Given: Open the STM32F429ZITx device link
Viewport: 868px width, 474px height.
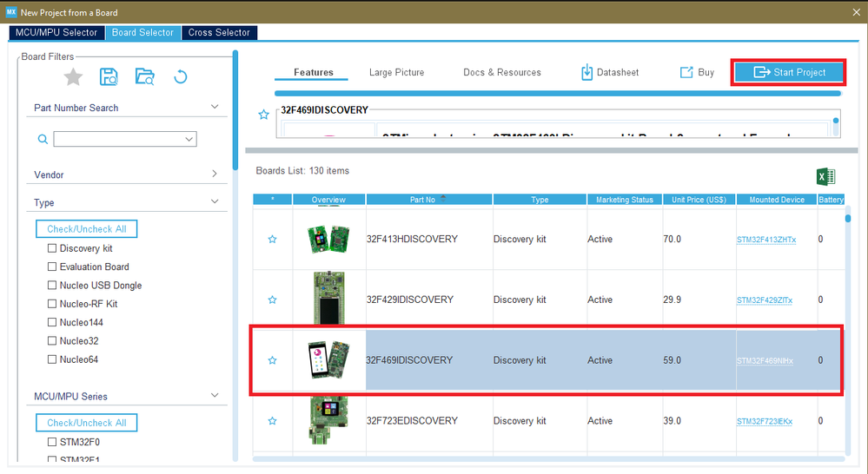Looking at the screenshot, I should click(x=765, y=300).
